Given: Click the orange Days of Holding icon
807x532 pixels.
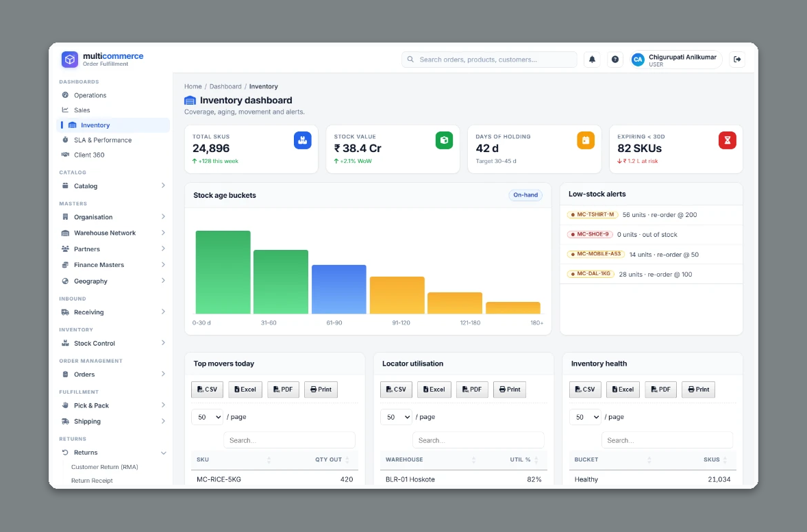Looking at the screenshot, I should tap(586, 140).
